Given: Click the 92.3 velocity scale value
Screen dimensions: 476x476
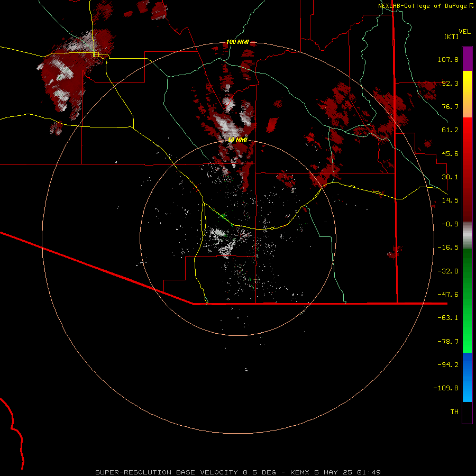Looking at the screenshot, I should pyautogui.click(x=450, y=83).
